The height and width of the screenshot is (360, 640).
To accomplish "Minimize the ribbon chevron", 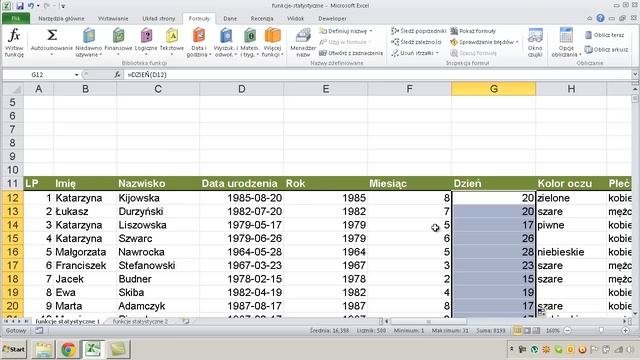I will (589, 18).
